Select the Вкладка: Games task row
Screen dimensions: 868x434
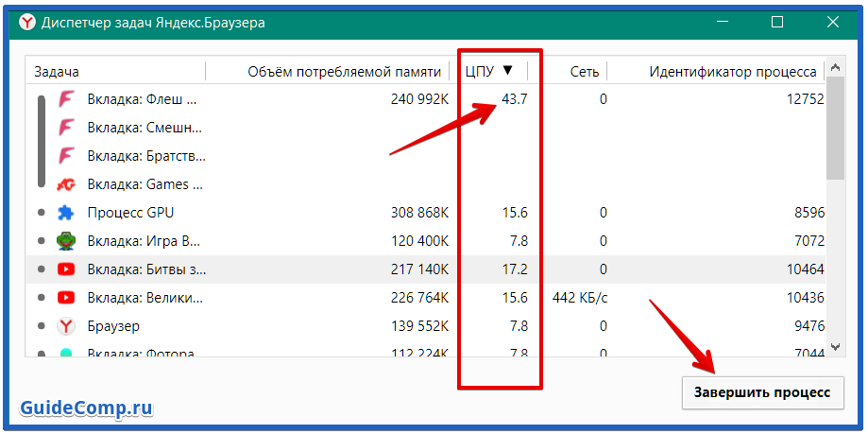426,184
